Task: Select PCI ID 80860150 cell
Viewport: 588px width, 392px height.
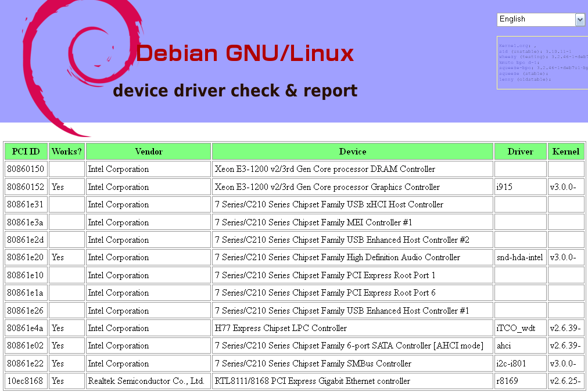Action: 26,169
